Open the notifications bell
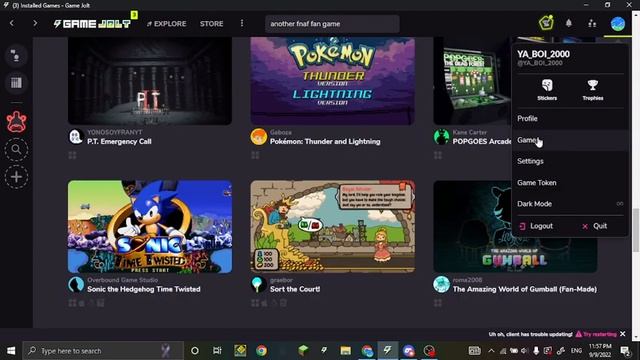 coord(569,23)
